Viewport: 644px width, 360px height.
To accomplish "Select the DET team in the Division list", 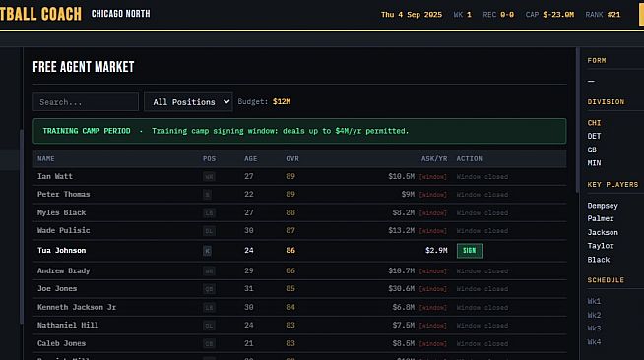I will [594, 136].
